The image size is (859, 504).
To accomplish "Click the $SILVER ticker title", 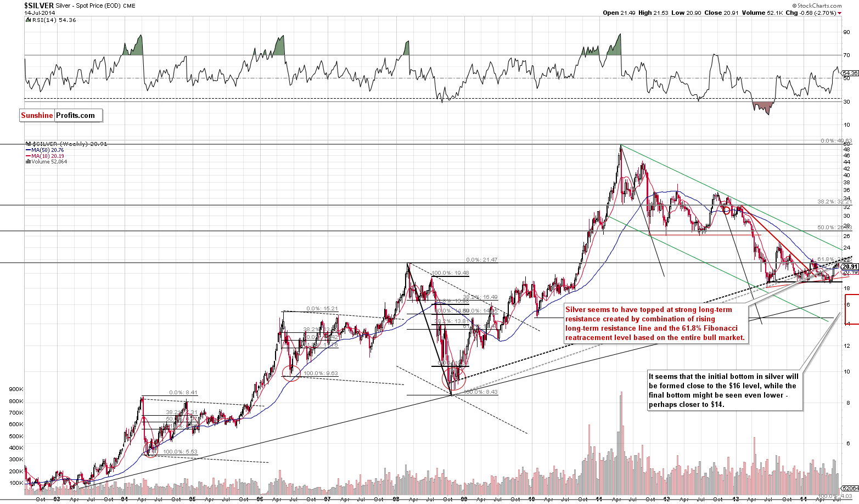I will (39, 5).
